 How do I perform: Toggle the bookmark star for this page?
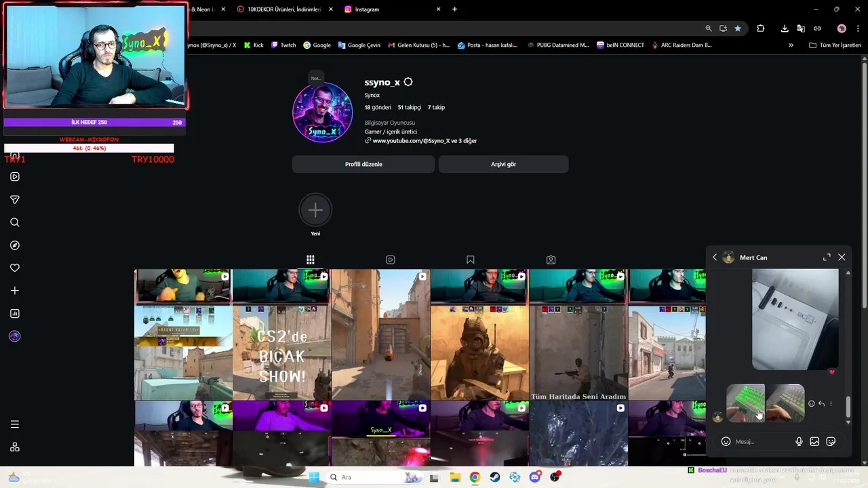click(x=738, y=28)
